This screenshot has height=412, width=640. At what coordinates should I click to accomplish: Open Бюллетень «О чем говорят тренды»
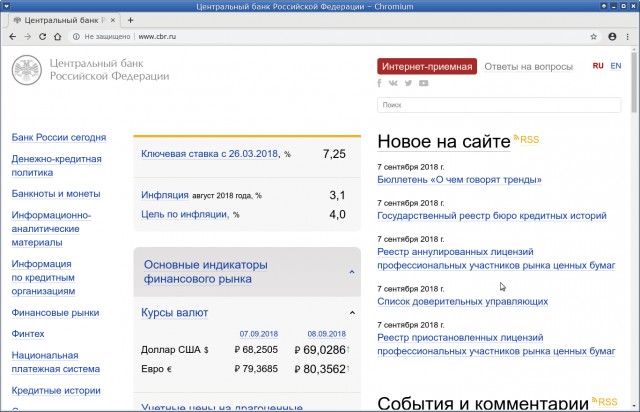[x=459, y=180]
